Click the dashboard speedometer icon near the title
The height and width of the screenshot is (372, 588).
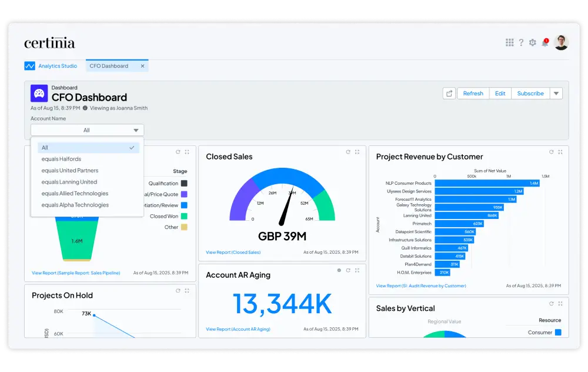click(x=38, y=92)
